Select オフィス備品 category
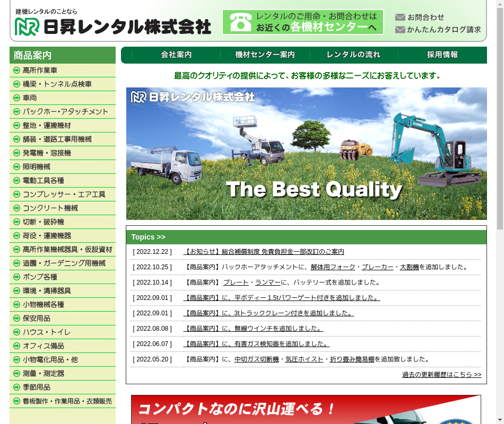 63,346
